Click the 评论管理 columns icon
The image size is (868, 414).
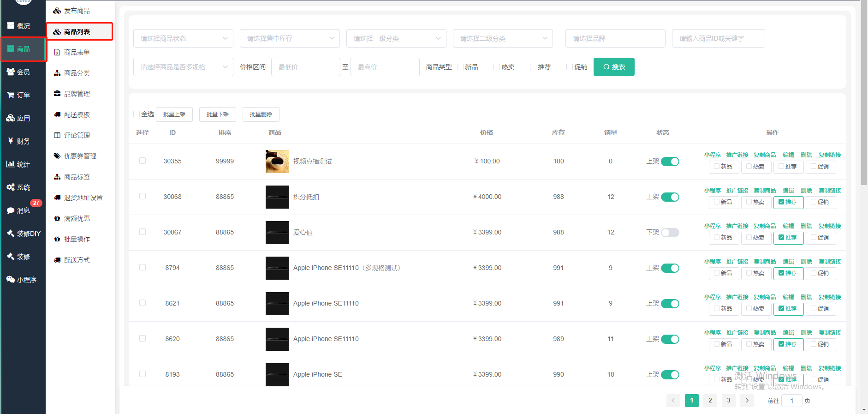(x=57, y=135)
